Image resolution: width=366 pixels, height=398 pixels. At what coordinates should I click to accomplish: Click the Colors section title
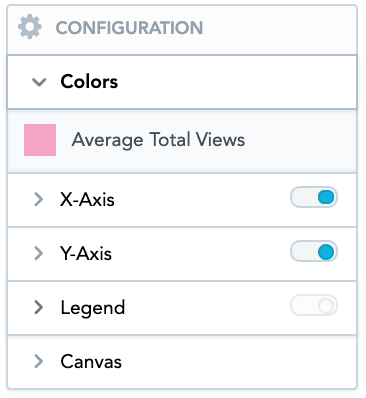(89, 82)
